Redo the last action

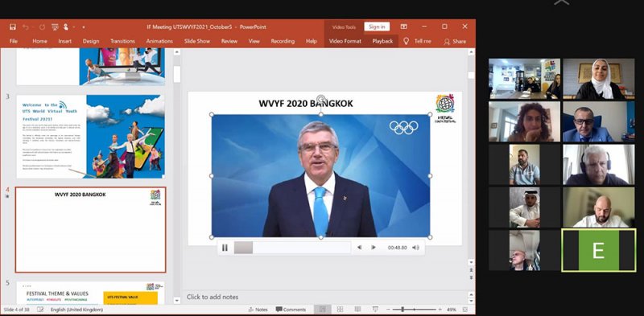click(x=42, y=27)
